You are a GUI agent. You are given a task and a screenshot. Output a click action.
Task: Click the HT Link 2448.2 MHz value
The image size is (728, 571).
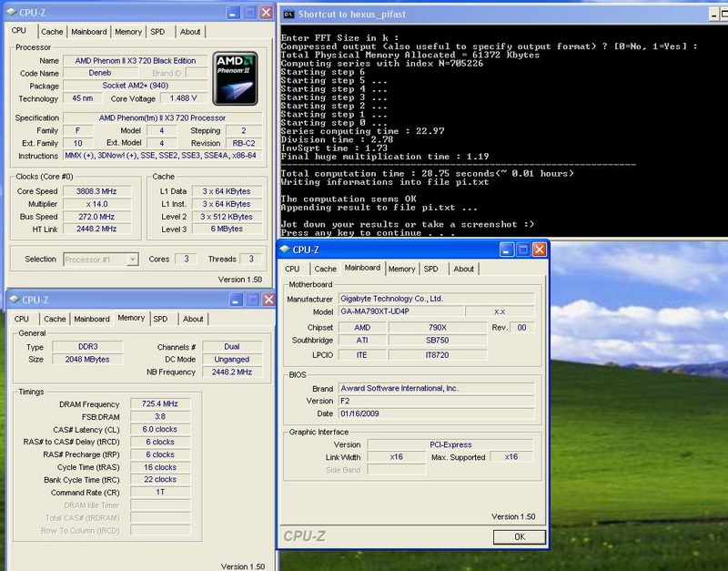96,229
